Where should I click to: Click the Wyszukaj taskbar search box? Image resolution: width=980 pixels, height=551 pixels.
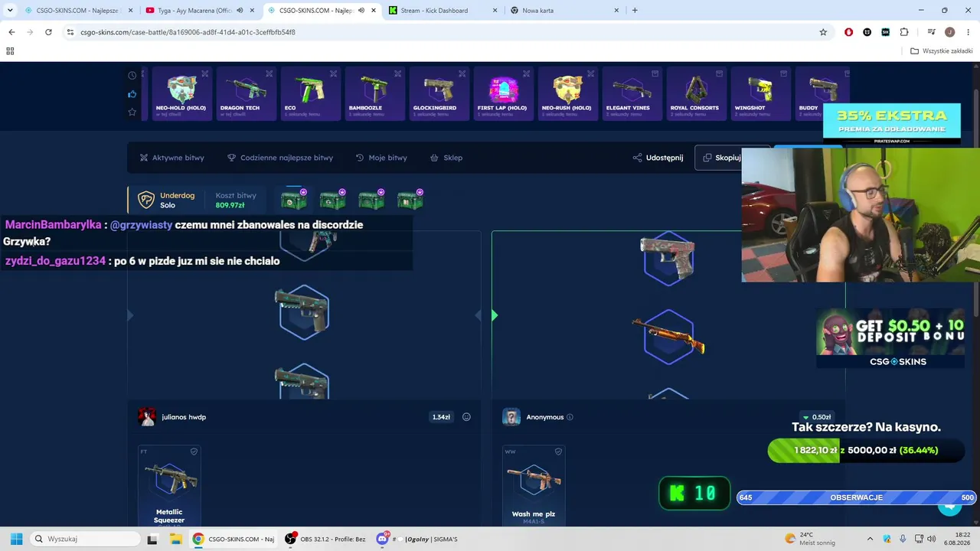(x=86, y=539)
